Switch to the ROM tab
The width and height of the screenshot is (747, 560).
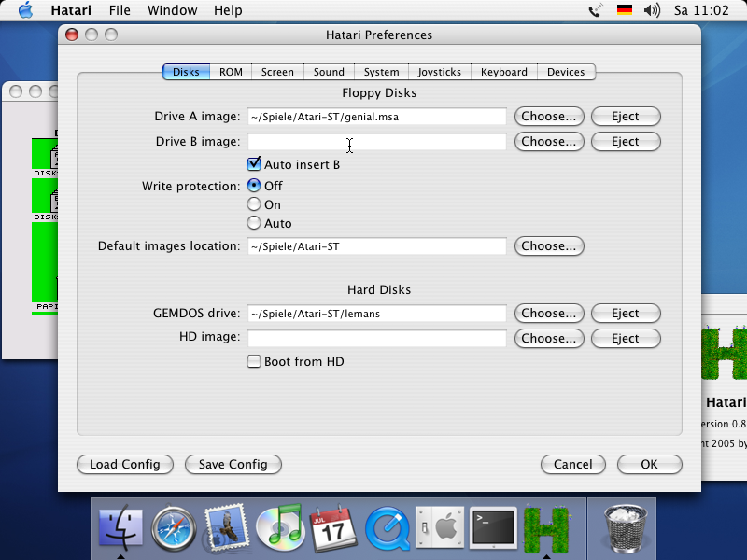click(231, 72)
